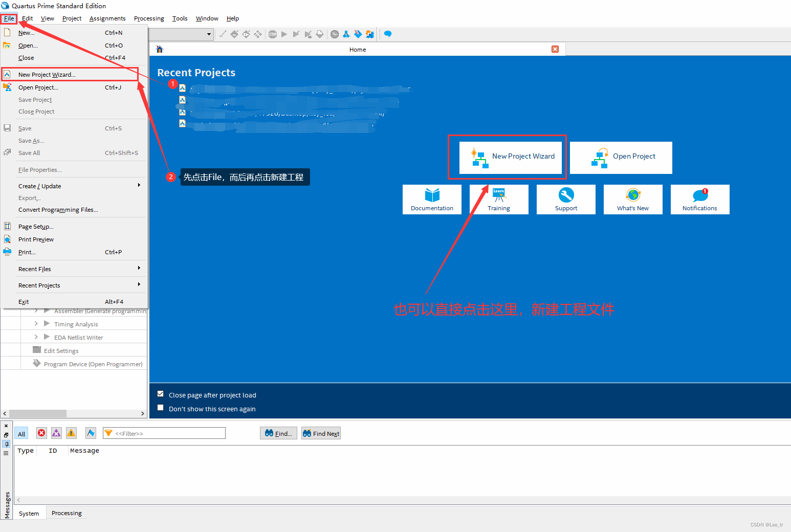Click the Start Analysis & Synthesis icon
The height and width of the screenshot is (532, 791).
pos(296,34)
